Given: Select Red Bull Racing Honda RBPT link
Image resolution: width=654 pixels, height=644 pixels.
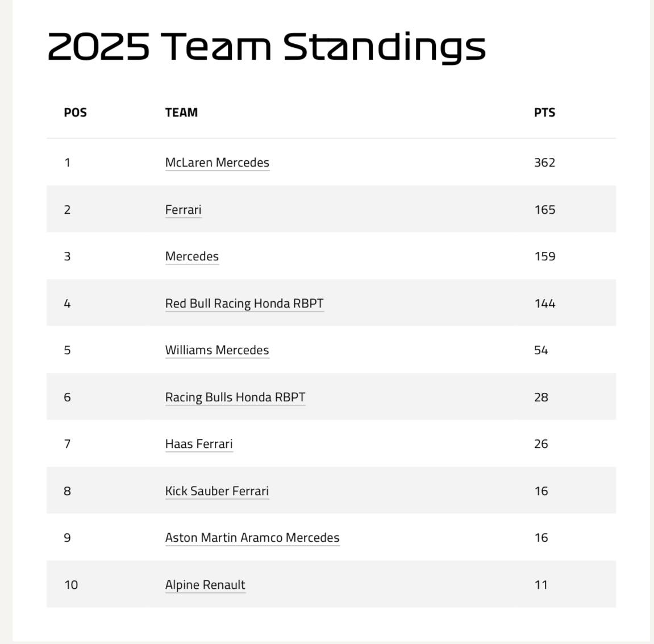Looking at the screenshot, I should click(x=244, y=304).
